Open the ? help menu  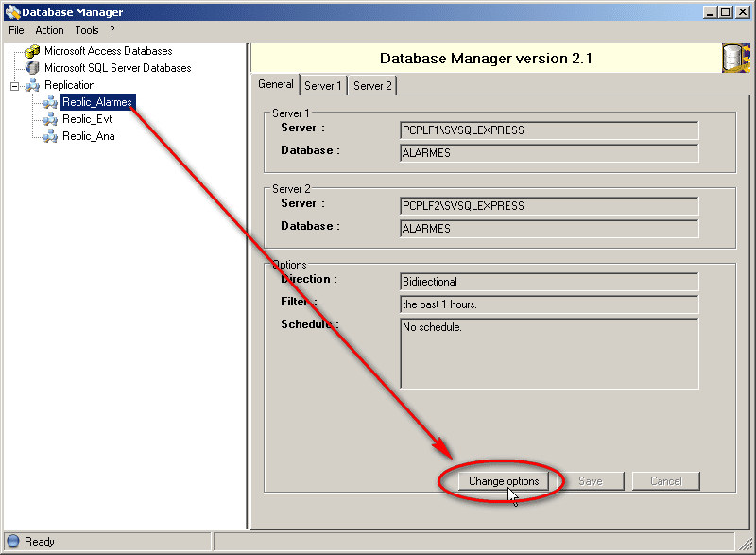coord(112,29)
